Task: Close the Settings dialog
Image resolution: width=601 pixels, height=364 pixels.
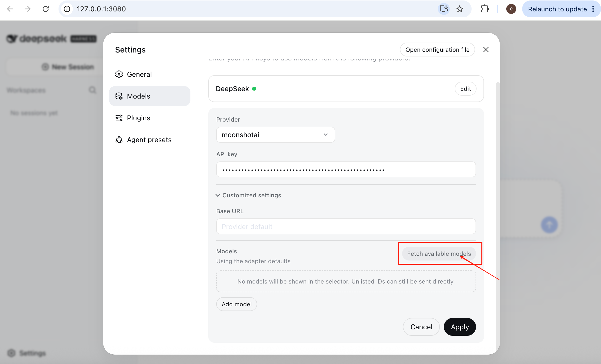Action: pos(486,50)
